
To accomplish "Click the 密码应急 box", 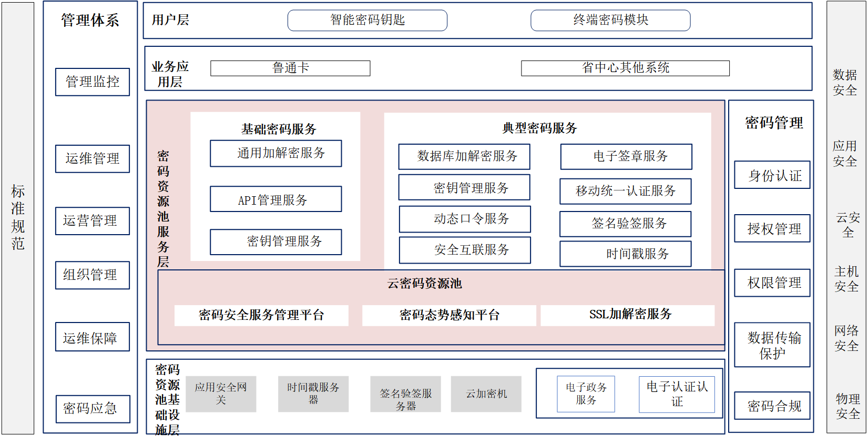I will (93, 409).
